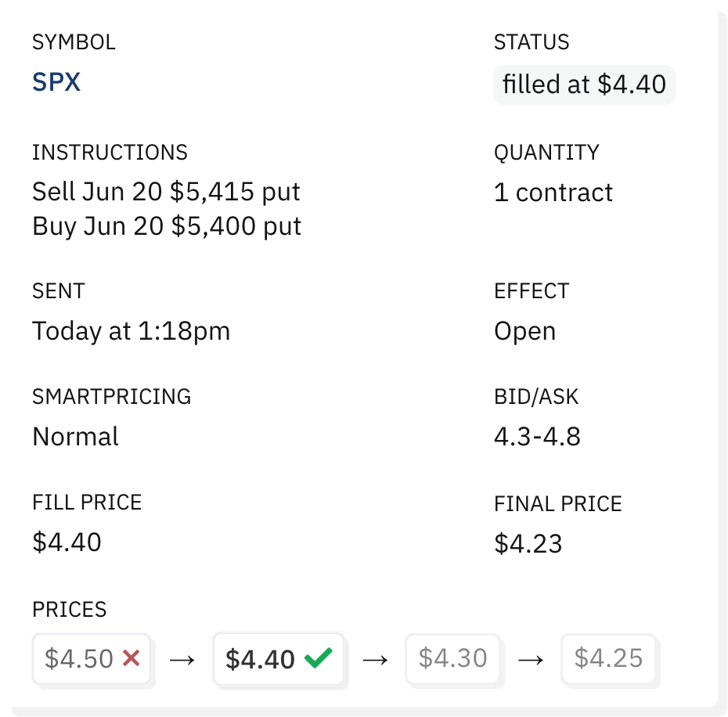Click the PRICES section heading
Screen dimensions: 728x717
pos(69,610)
